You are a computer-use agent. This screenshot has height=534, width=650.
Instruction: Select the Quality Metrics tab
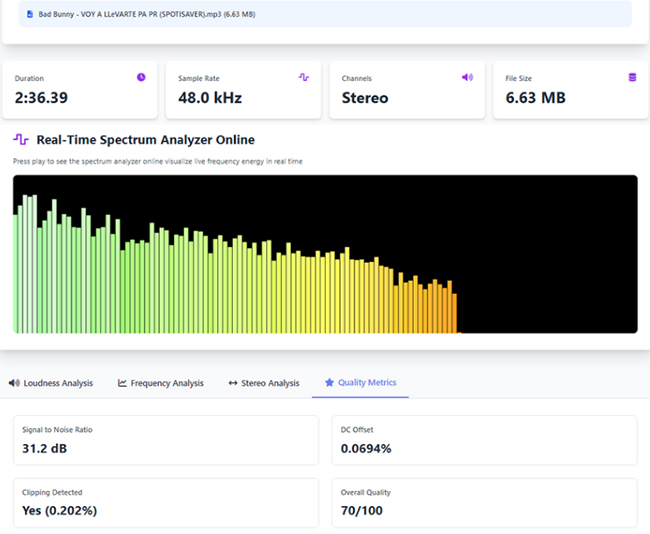(360, 383)
